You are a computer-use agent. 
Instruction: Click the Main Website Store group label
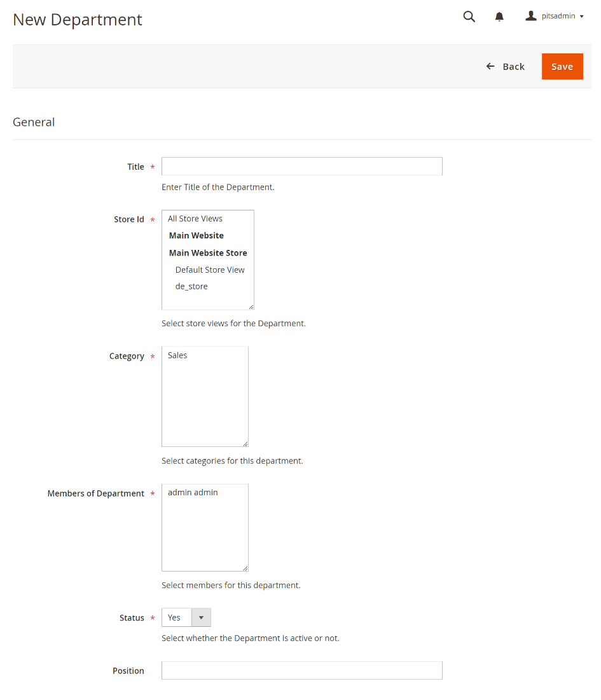(x=208, y=253)
